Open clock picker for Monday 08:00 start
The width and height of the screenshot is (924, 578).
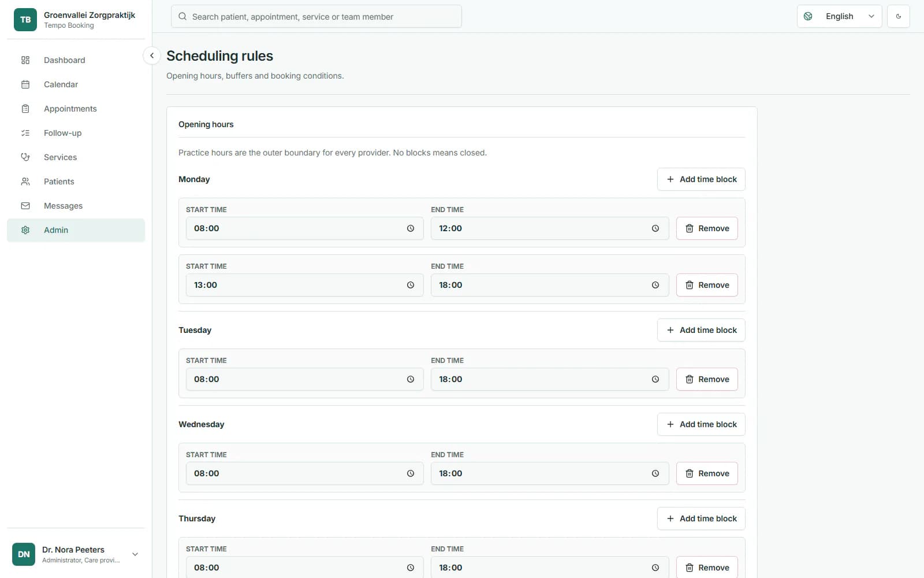(x=411, y=228)
